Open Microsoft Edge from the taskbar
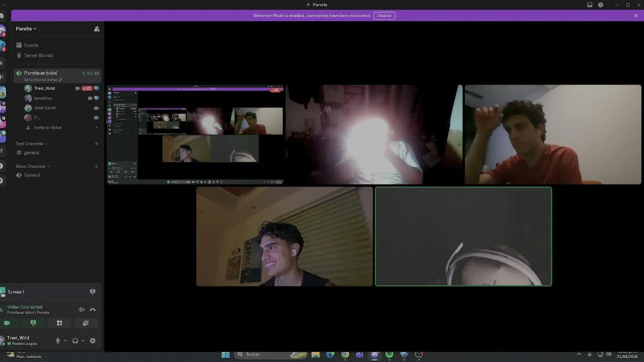644x362 pixels. point(330,354)
